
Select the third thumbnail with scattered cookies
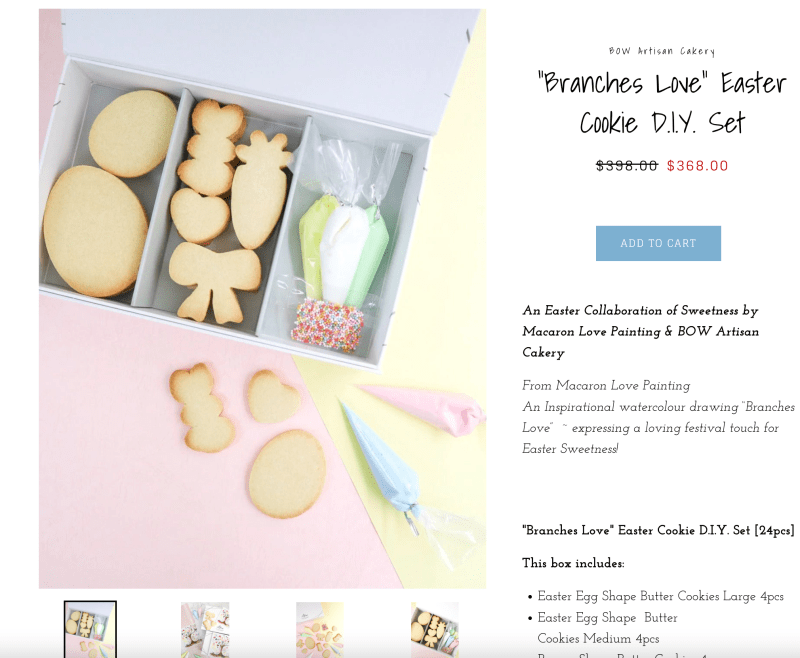click(320, 629)
